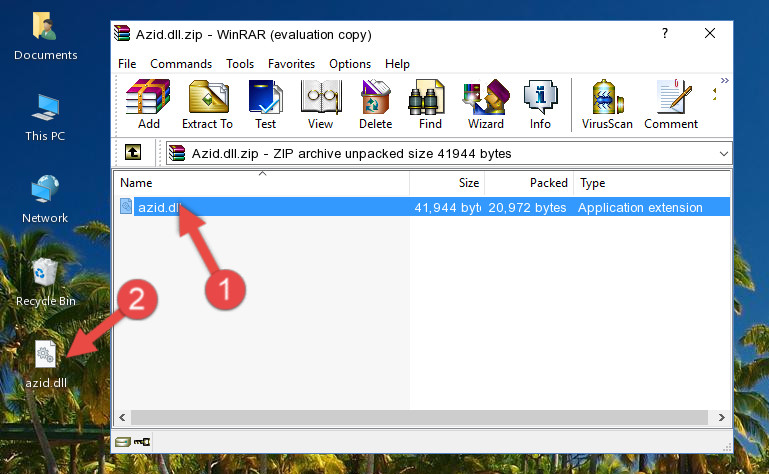769x474 pixels.
Task: Click the horizontal scrollbar track
Action: point(419,418)
